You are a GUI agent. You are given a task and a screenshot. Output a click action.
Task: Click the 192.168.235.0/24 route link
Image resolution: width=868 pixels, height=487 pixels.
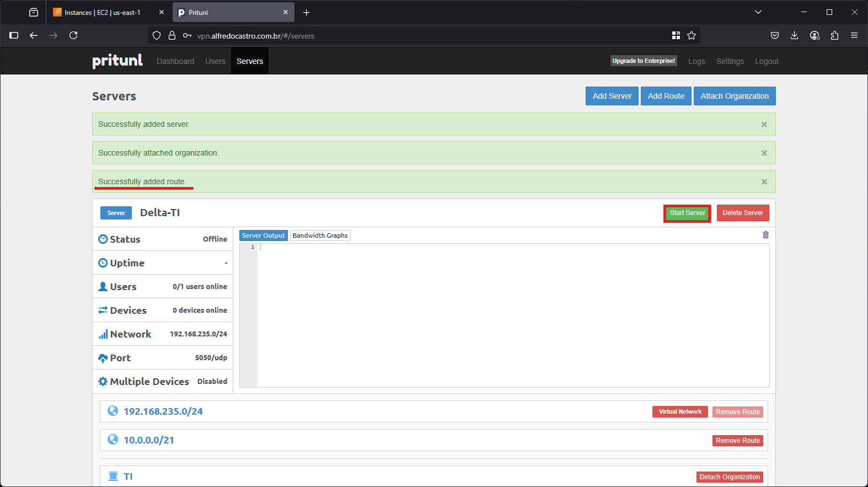point(163,411)
